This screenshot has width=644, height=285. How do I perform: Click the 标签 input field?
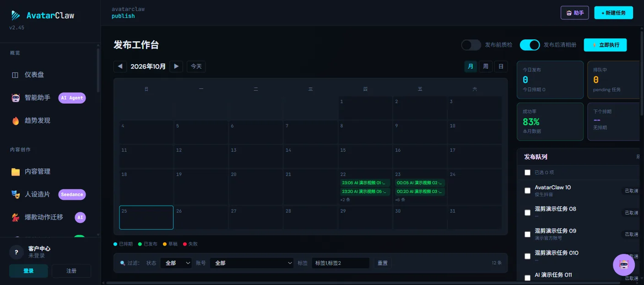341,263
